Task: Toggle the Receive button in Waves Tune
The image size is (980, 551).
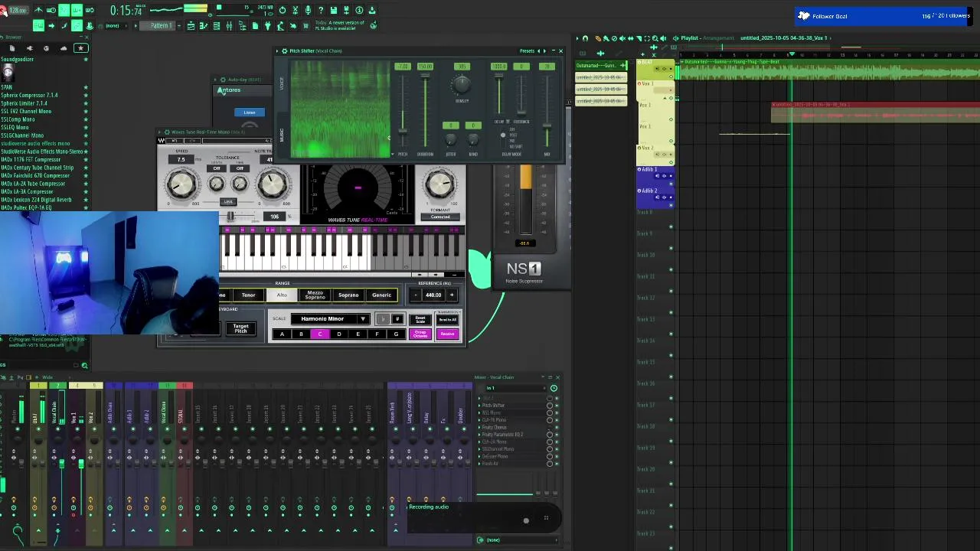Action: pos(448,334)
